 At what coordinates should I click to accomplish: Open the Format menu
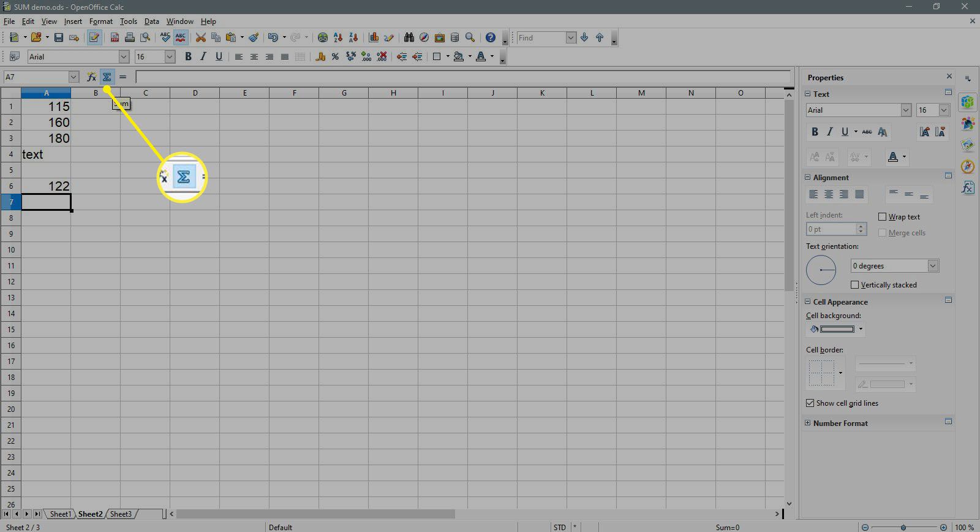pos(101,21)
